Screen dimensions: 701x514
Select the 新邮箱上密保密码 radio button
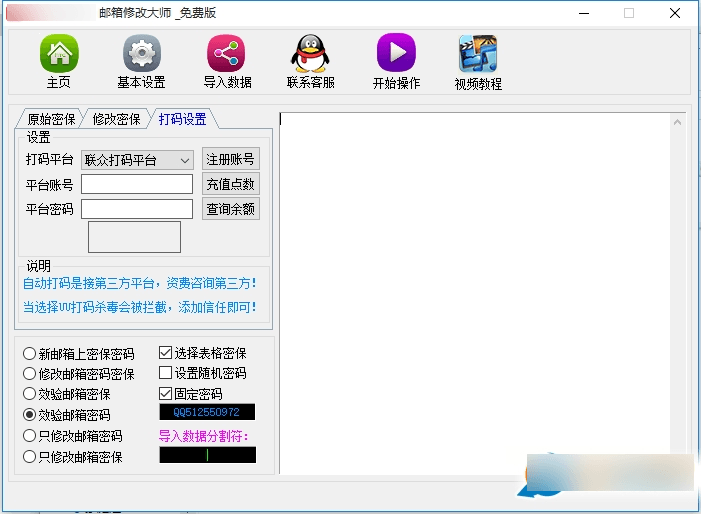[30, 354]
